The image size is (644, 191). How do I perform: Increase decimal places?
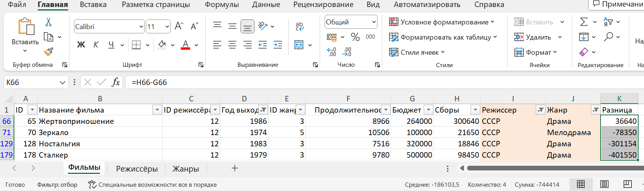[x=332, y=52]
